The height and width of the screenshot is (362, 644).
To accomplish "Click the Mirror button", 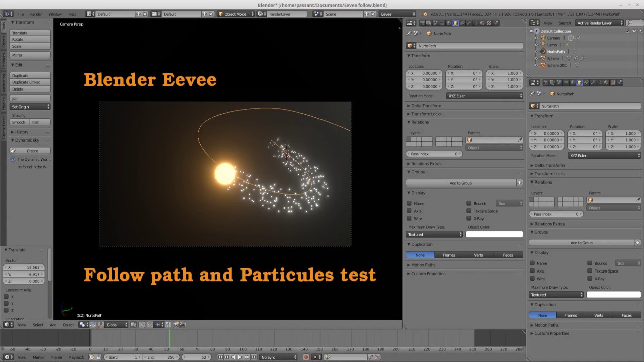I will 30,55.
